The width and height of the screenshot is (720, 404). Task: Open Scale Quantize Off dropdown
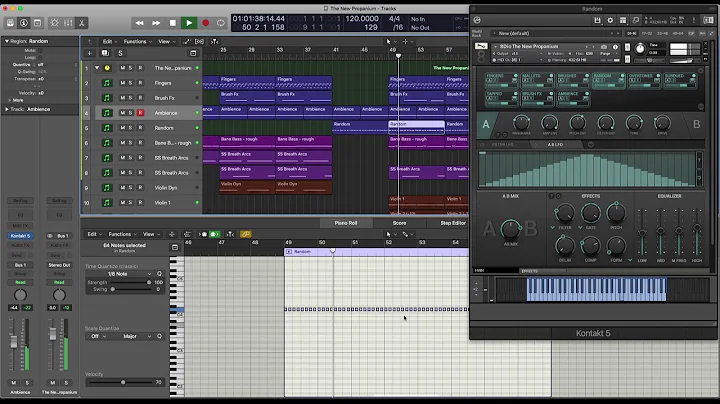[98, 337]
